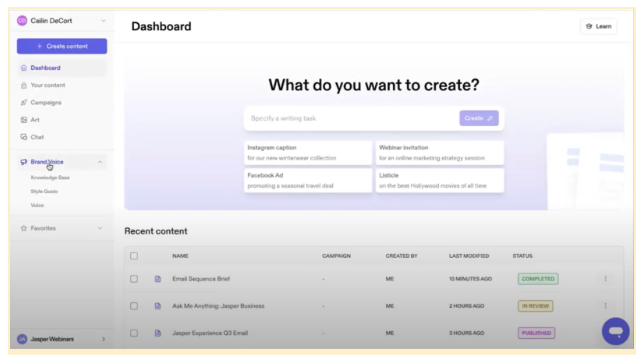Click the Chat bubbles icon
This screenshot has width=642, height=361.
click(x=24, y=137)
